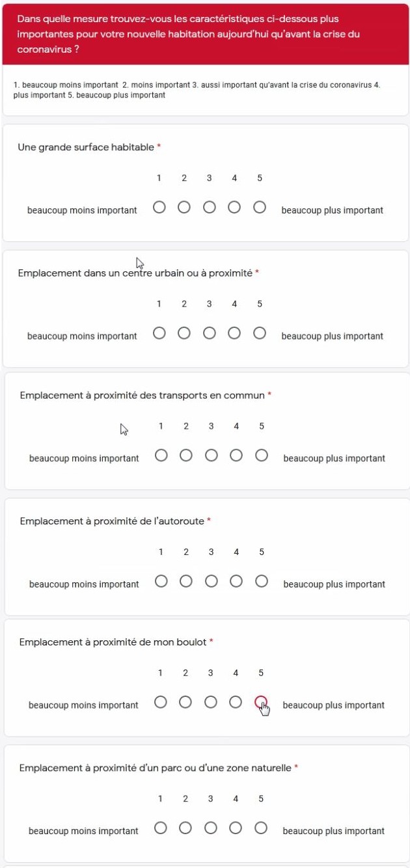Choose rating 3 for 'parc ou zone naturelle'
The height and width of the screenshot is (868, 410).
coord(210,828)
